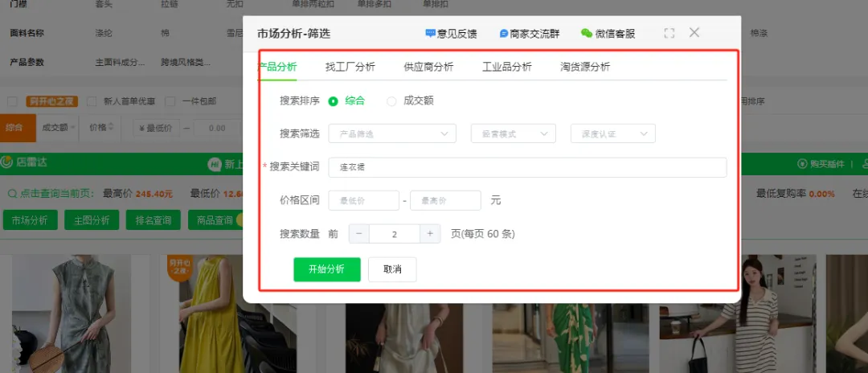Click the 最低价 input in dialog

(x=364, y=200)
